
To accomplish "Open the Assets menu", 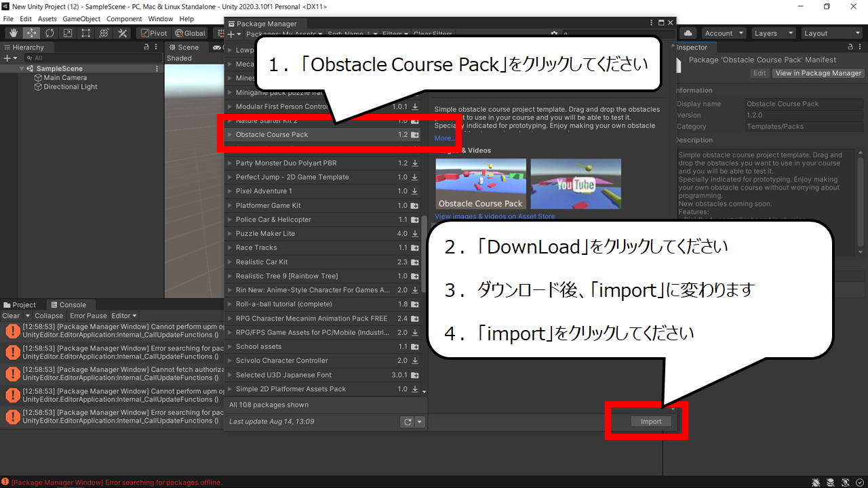I will 47,19.
